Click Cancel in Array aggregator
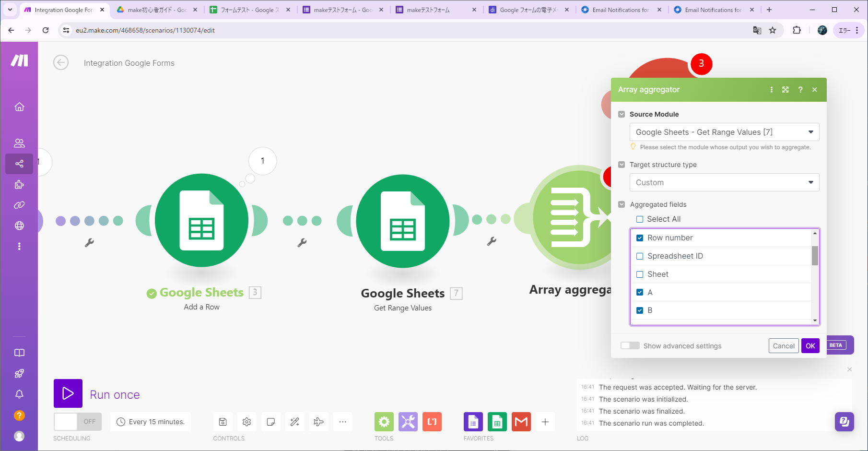The width and height of the screenshot is (868, 451). click(784, 346)
